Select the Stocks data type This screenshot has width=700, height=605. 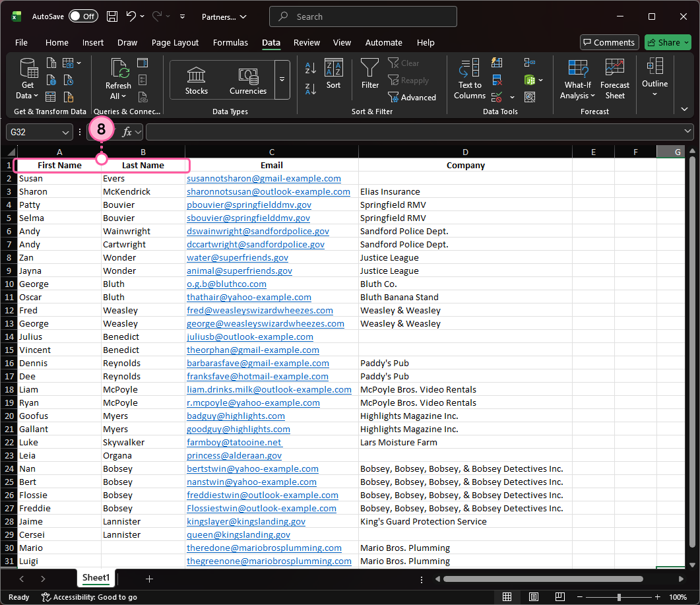pyautogui.click(x=196, y=80)
